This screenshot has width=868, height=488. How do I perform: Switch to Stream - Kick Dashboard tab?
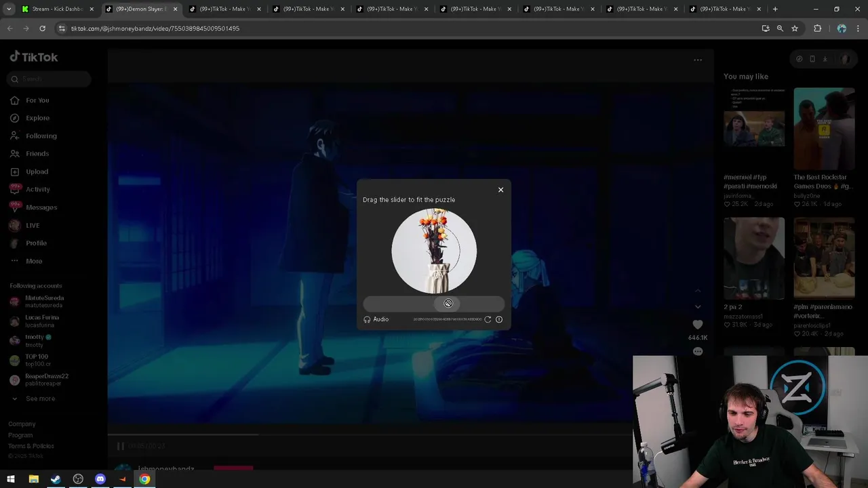tap(58, 9)
